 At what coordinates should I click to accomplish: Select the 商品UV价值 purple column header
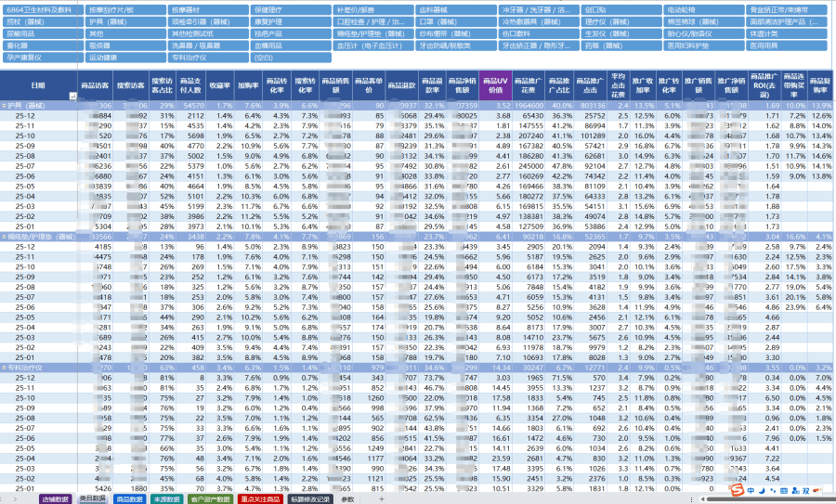495,85
